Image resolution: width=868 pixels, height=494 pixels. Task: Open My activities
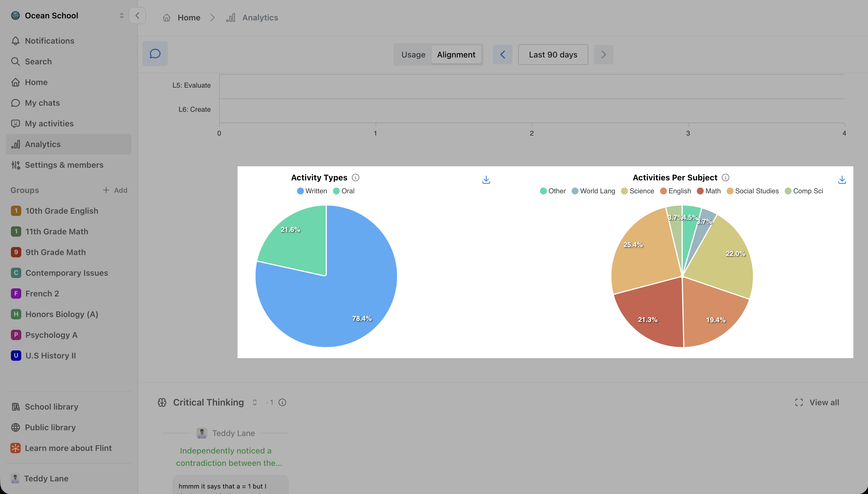click(69, 123)
